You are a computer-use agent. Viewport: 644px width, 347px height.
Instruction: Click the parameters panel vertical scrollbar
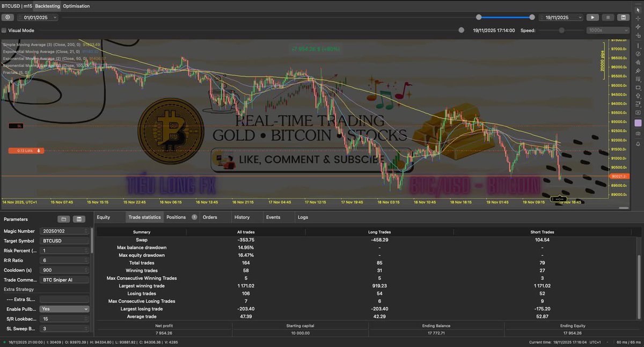point(92,240)
